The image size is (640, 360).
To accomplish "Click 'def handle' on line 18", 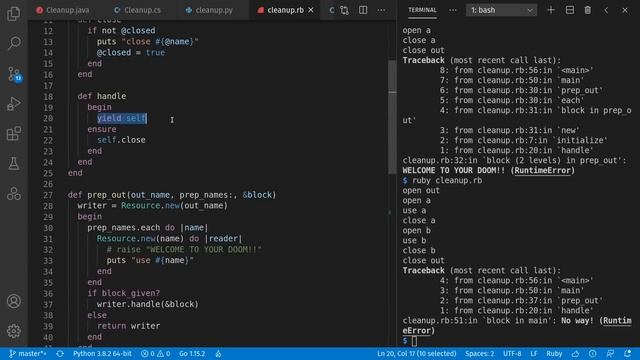I will click(x=102, y=96).
